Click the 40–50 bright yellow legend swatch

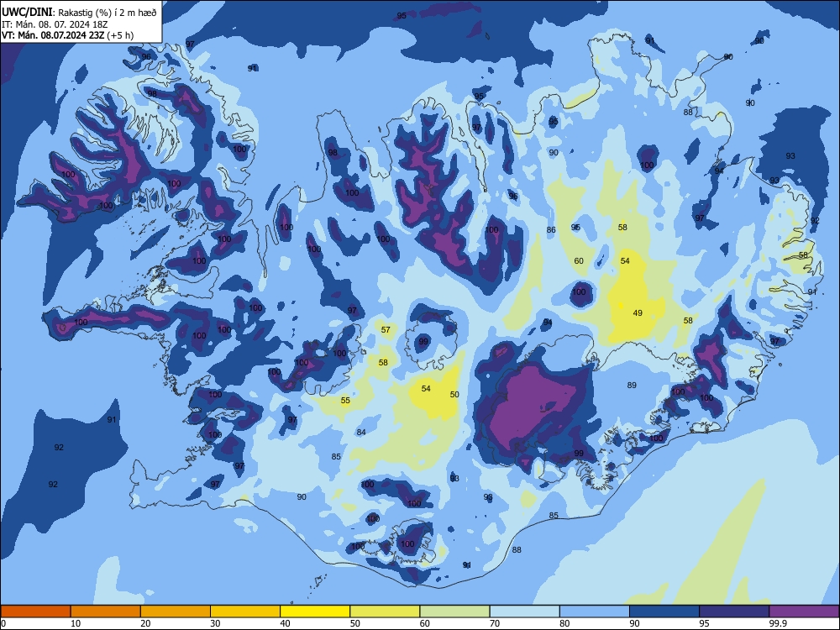(x=315, y=612)
